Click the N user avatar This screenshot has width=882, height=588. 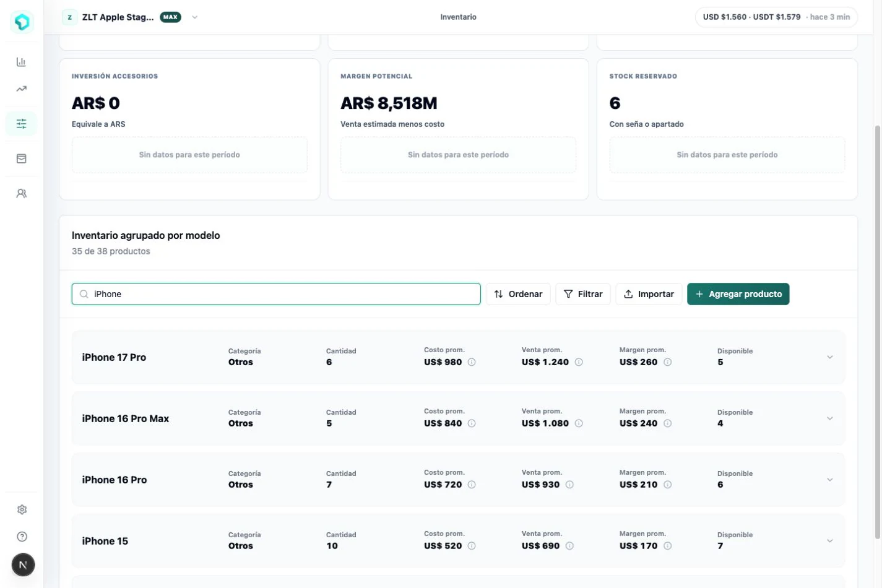click(x=23, y=564)
